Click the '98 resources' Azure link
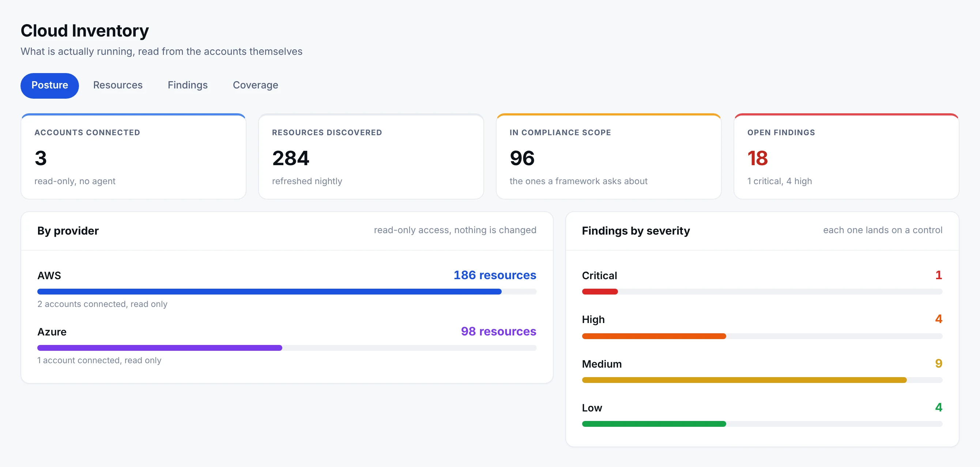980x467 pixels. pyautogui.click(x=498, y=331)
